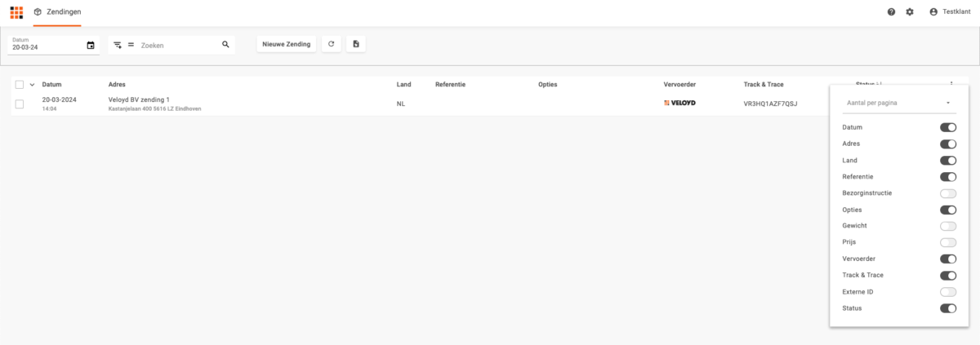This screenshot has height=345, width=980.
Task: Click the filter add icon
Action: [x=118, y=46]
